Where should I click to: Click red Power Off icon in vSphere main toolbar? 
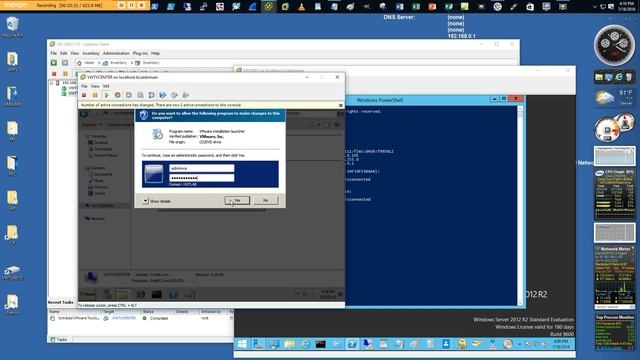[54, 74]
